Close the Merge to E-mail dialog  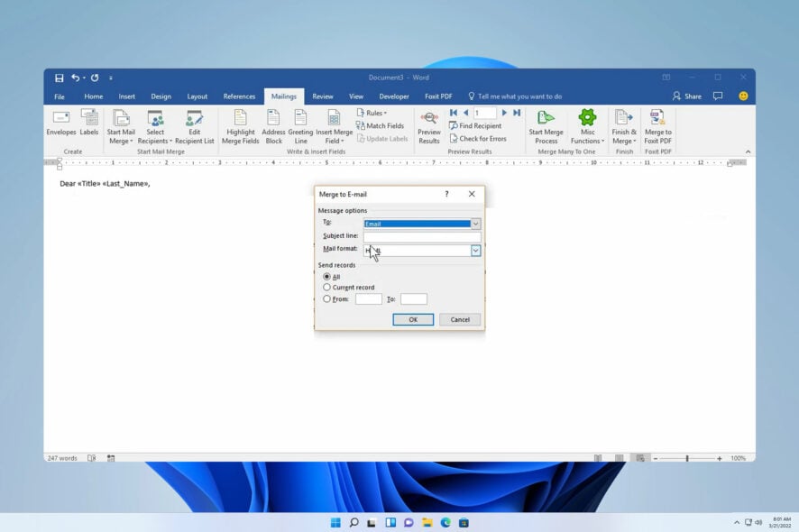pos(472,194)
